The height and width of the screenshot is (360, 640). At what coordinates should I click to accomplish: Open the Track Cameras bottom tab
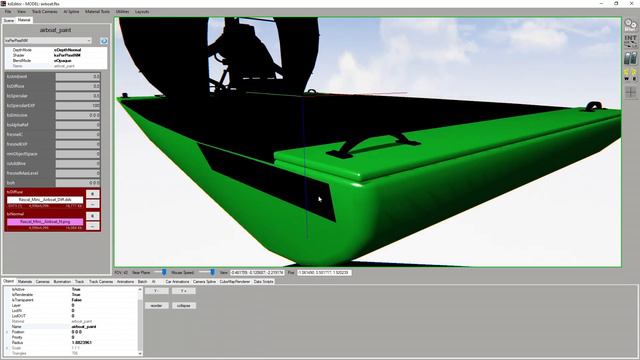point(101,282)
